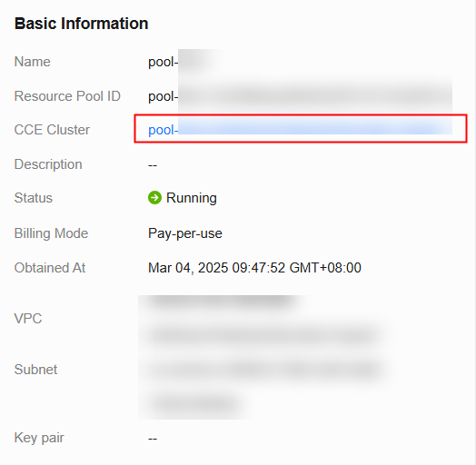Click the VPC field label

click(28, 319)
